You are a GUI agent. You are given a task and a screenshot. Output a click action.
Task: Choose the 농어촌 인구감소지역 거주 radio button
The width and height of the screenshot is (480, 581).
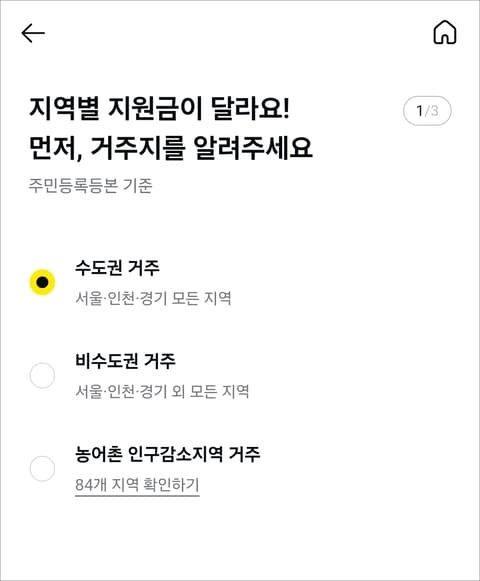click(x=42, y=468)
